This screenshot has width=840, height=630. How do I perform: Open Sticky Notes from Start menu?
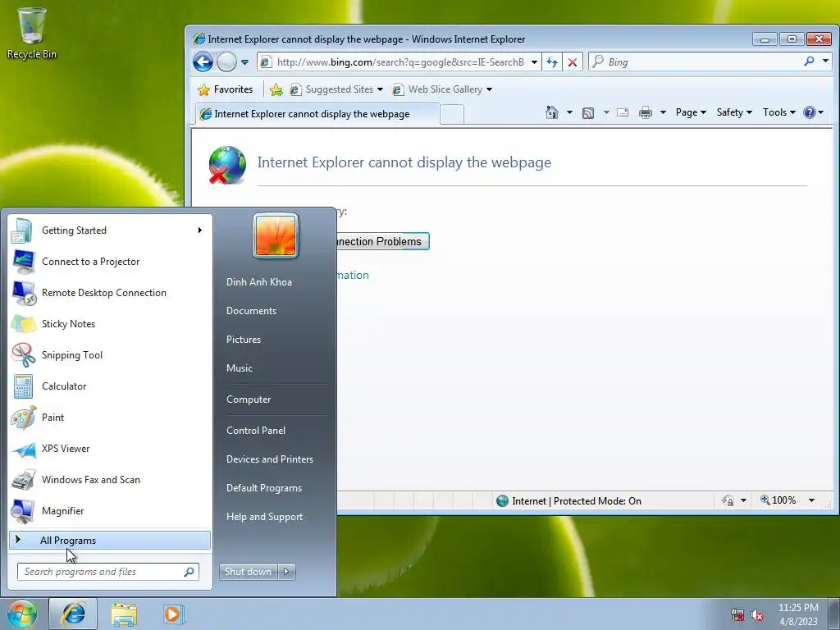coord(111,324)
